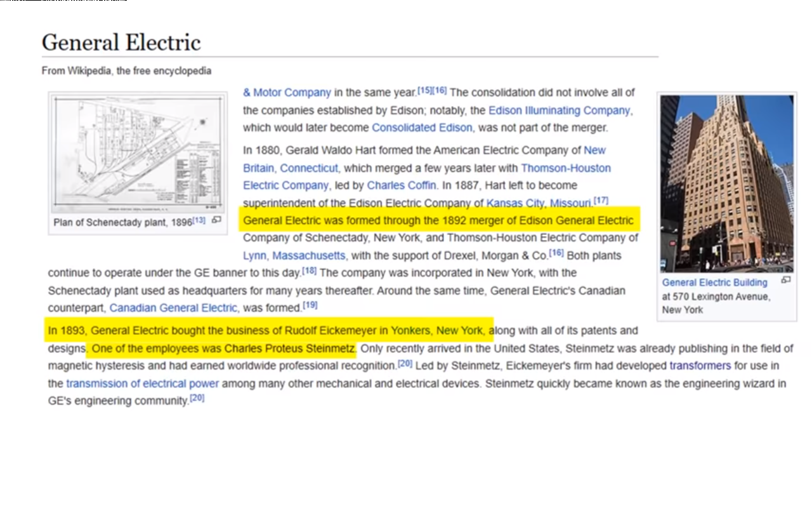Image resolution: width=812 pixels, height=508 pixels.
Task: Open the Charles Coffin link
Action: tap(402, 185)
